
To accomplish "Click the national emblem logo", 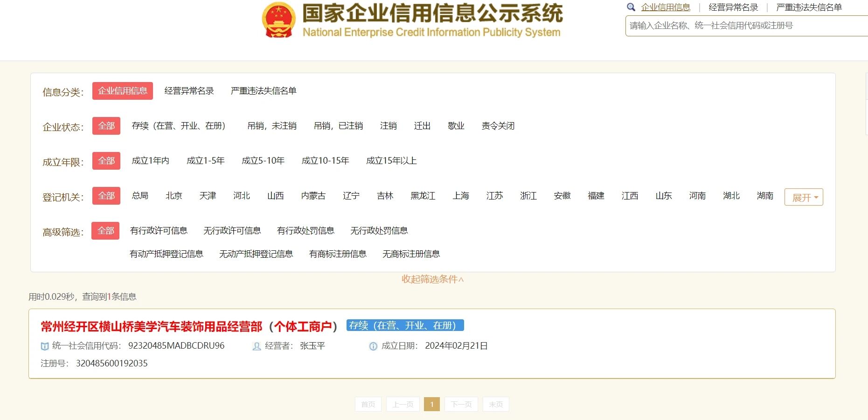I will [278, 20].
